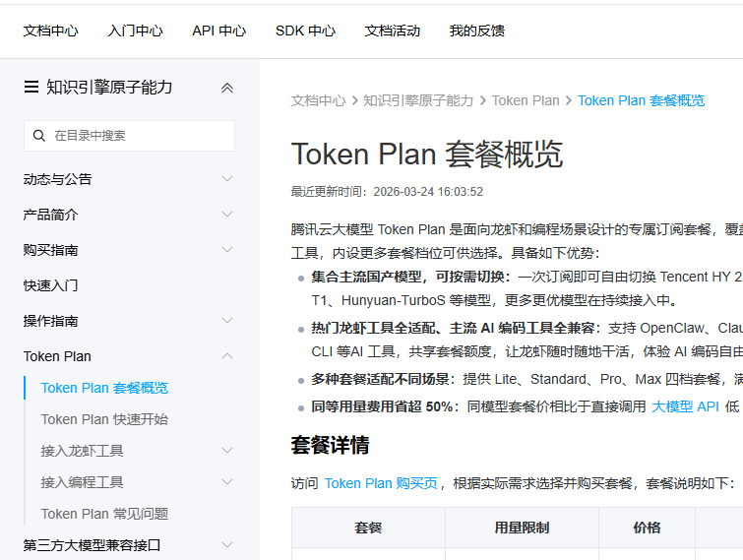743x560 pixels.
Task: Click the 价格 table column header
Action: (647, 528)
